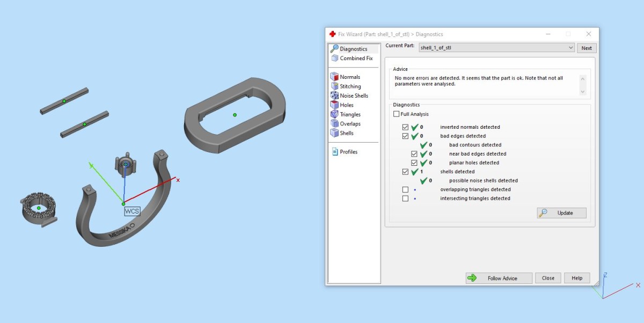Viewport: 644px width, 323px height.
Task: Click the Next part button
Action: (x=587, y=48)
